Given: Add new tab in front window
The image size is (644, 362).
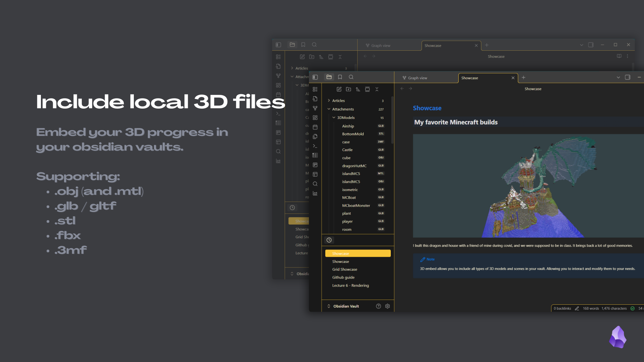Looking at the screenshot, I should pos(523,77).
